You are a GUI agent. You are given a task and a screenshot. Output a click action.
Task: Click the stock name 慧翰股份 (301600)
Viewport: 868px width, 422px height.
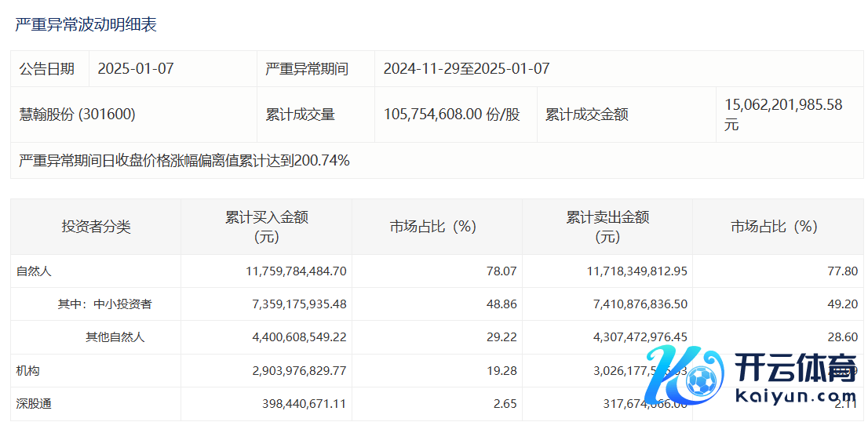pyautogui.click(x=78, y=115)
